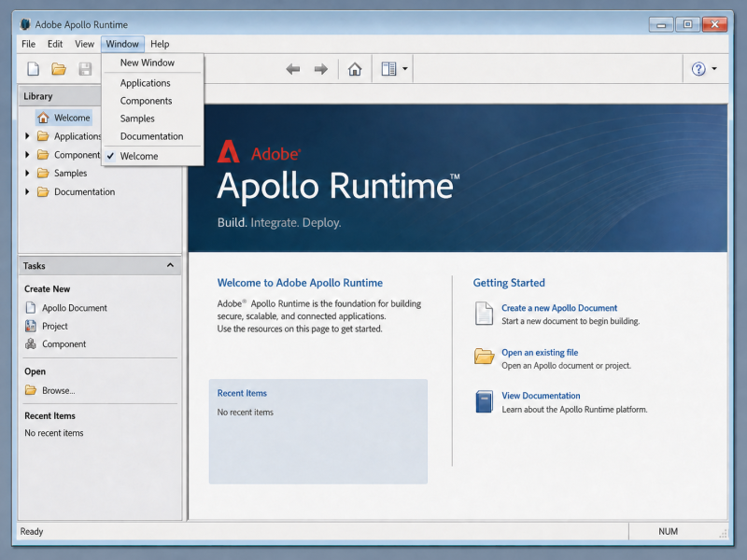This screenshot has height=560, width=747.
Task: Select Welcome in the Library tree
Action: pos(72,118)
